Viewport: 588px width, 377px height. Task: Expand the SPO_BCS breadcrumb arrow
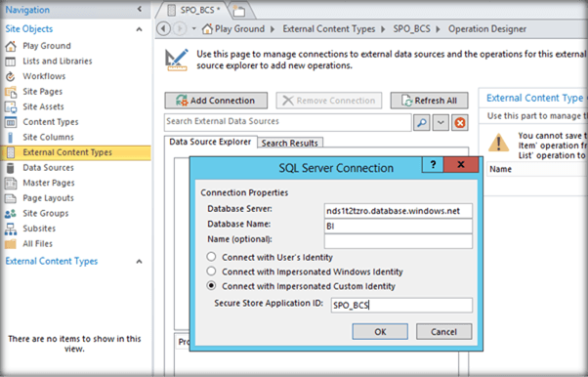click(438, 29)
